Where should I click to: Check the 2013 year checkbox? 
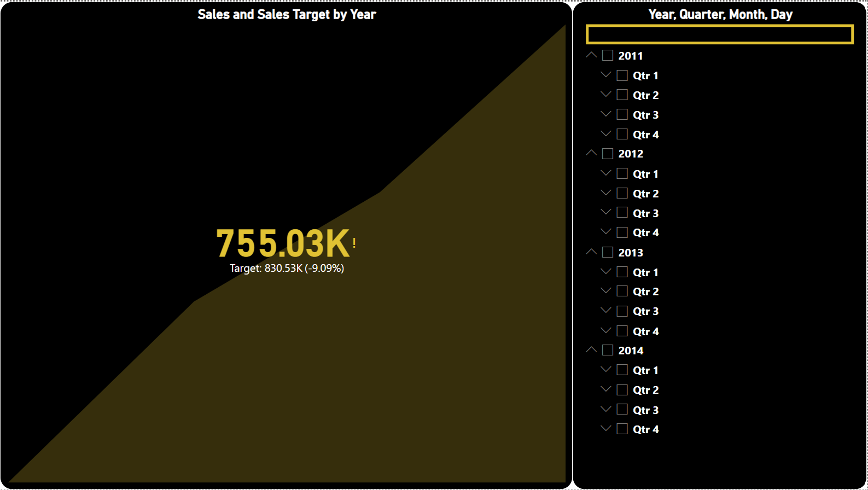[x=607, y=252]
